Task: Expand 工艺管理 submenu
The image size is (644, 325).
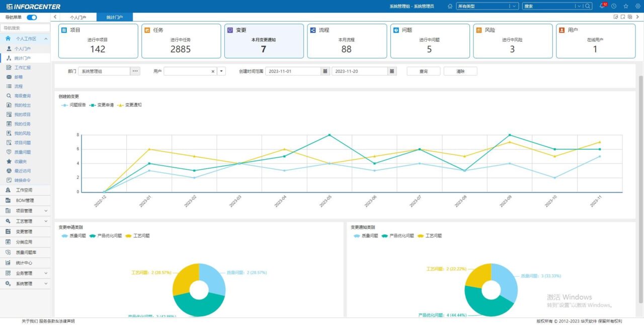Action: pyautogui.click(x=46, y=221)
